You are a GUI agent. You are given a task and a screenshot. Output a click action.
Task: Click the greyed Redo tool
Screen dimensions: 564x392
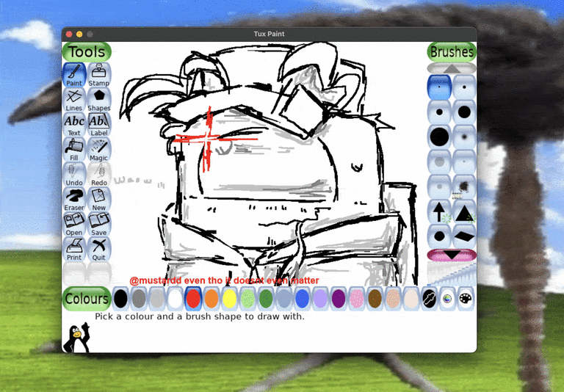[99, 174]
